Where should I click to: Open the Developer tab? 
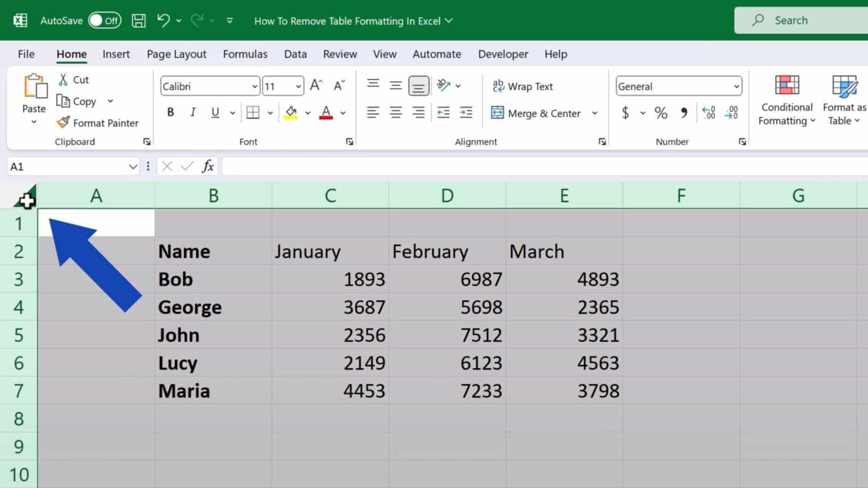(x=502, y=54)
